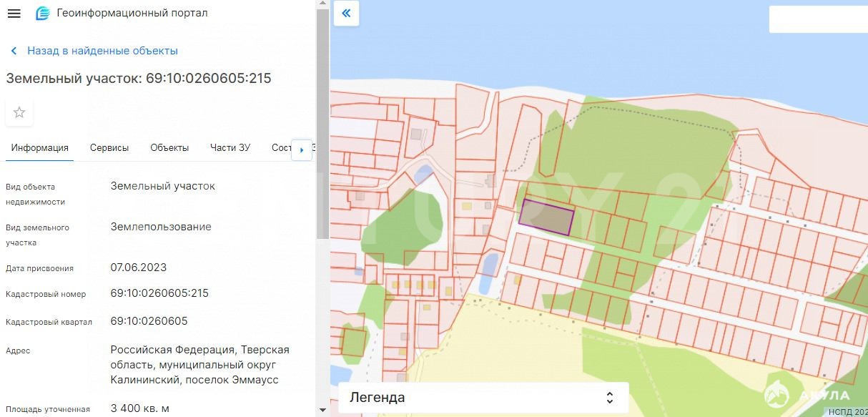This screenshot has width=868, height=417.
Task: Select the Объекты tab
Action: tap(169, 148)
